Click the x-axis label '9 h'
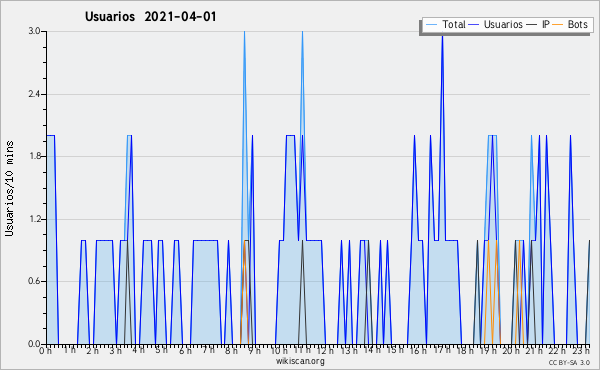This screenshot has width=600, height=370. click(254, 350)
